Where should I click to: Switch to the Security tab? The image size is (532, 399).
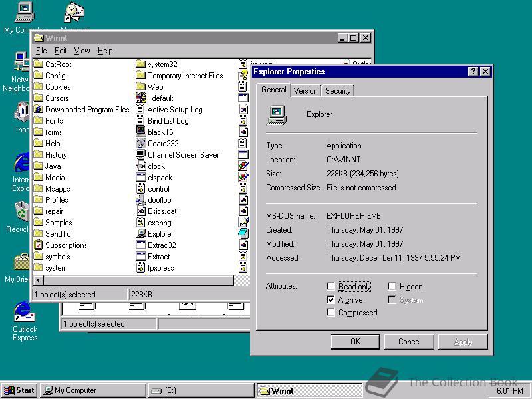click(338, 91)
